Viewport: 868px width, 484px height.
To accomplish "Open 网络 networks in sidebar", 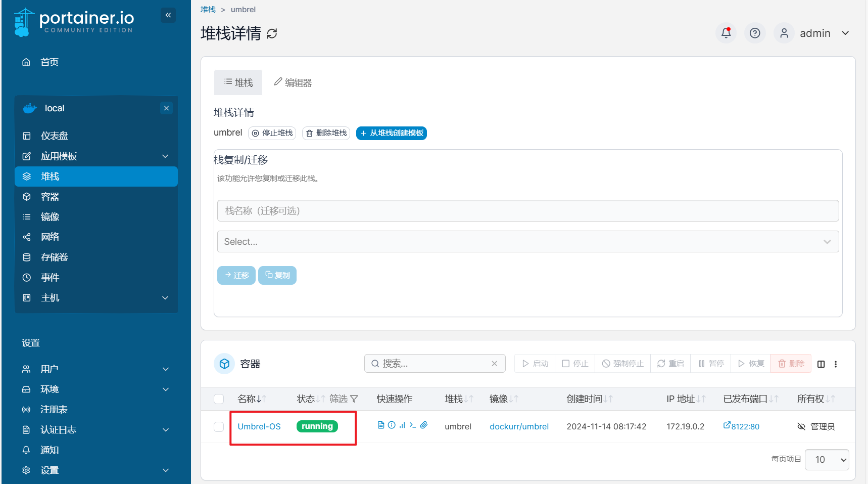I will (x=96, y=237).
